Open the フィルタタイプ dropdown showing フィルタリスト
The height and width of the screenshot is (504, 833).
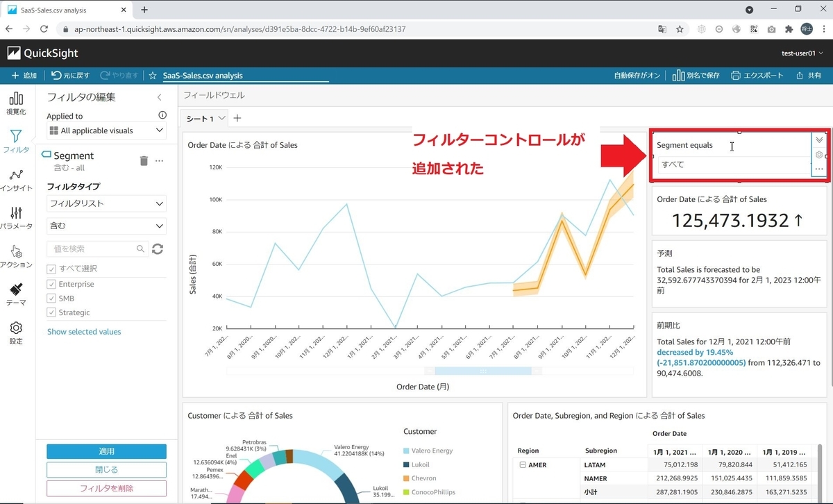[x=106, y=203]
